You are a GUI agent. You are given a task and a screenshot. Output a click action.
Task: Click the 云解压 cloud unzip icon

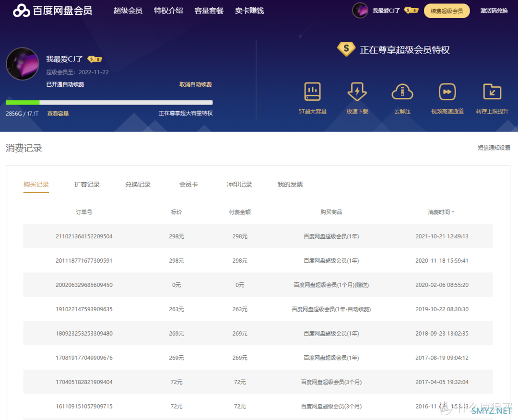(402, 92)
